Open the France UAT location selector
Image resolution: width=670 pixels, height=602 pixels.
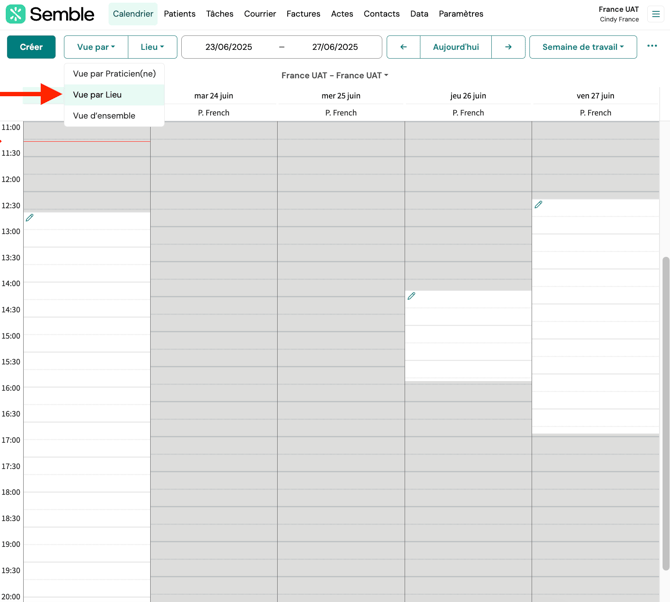[334, 75]
